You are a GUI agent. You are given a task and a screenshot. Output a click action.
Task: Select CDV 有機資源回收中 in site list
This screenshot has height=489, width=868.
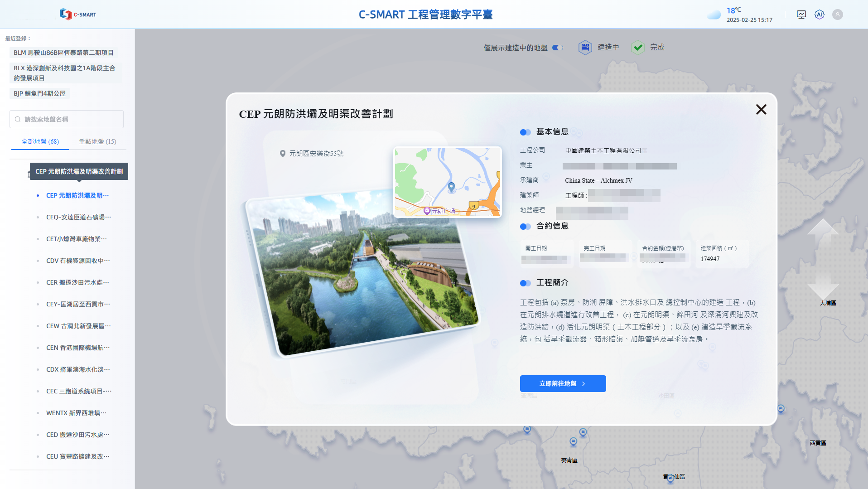click(x=78, y=261)
